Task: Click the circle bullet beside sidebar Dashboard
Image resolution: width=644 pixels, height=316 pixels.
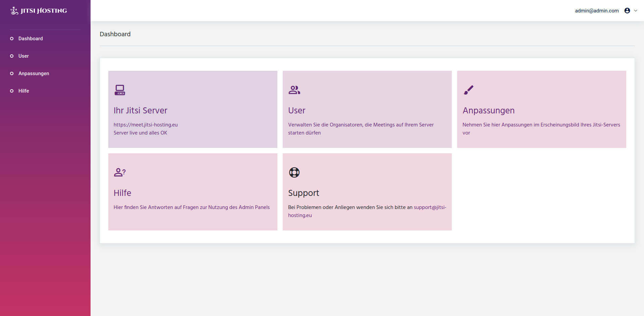Action: pos(12,39)
